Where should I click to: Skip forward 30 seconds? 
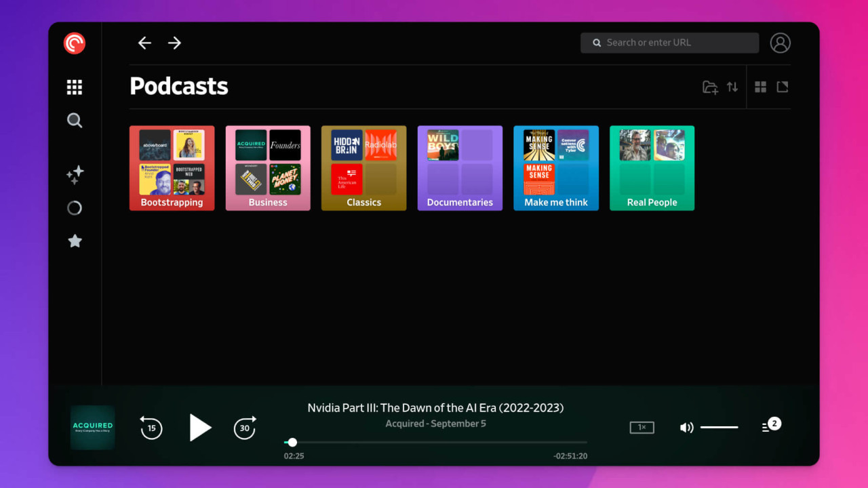pyautogui.click(x=245, y=428)
